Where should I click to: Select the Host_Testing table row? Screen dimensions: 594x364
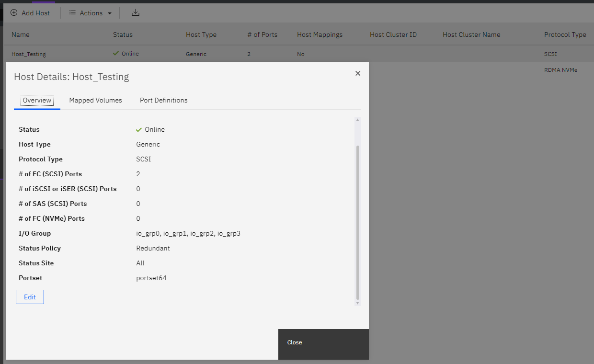coord(29,54)
